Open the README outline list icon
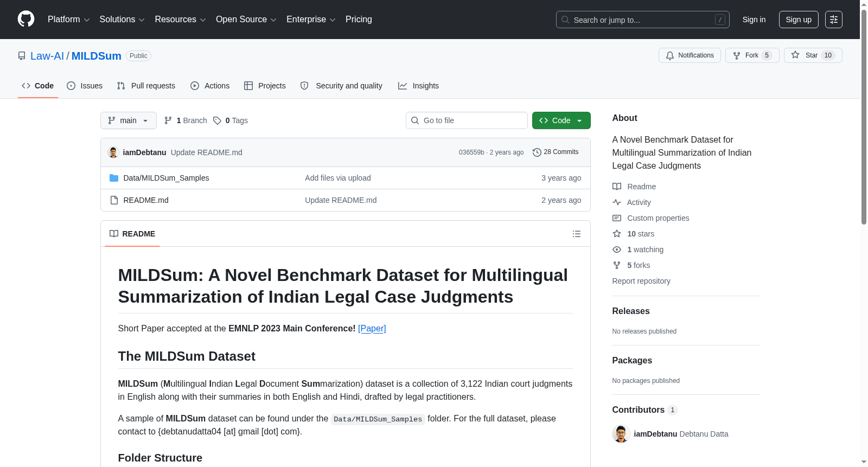 click(x=577, y=234)
